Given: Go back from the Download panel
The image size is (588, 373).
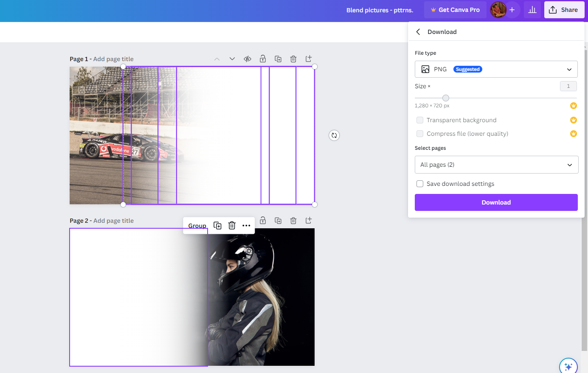Looking at the screenshot, I should pyautogui.click(x=418, y=32).
